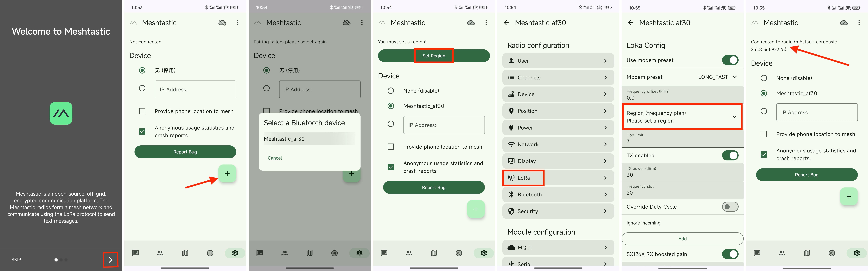Tap connected cloud icon on Connected to radio screen

tap(844, 23)
